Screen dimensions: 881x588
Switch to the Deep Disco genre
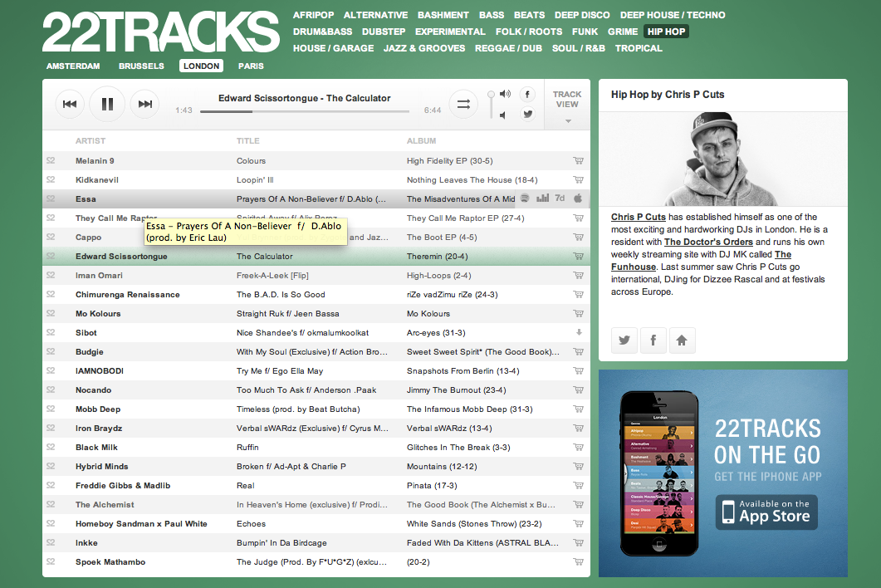tap(582, 15)
